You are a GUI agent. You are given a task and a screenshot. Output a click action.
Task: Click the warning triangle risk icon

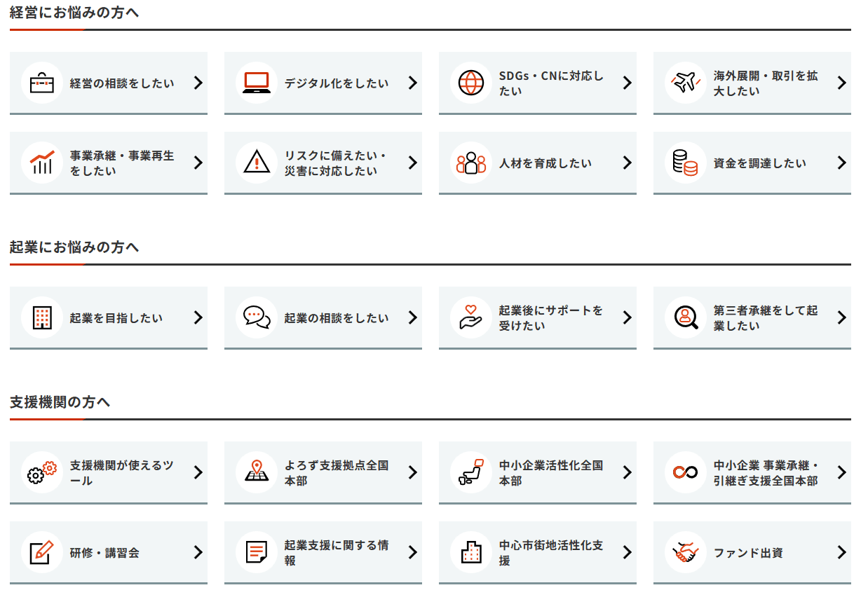coord(257,163)
